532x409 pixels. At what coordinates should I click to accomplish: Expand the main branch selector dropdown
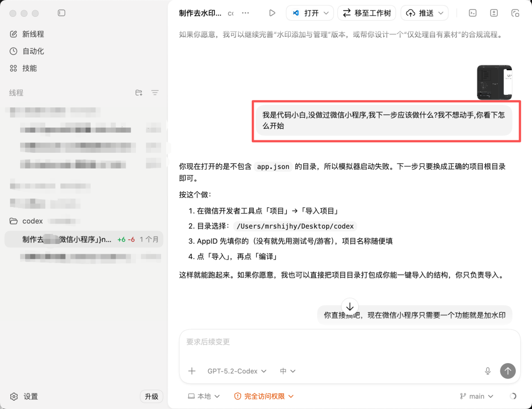click(x=476, y=396)
